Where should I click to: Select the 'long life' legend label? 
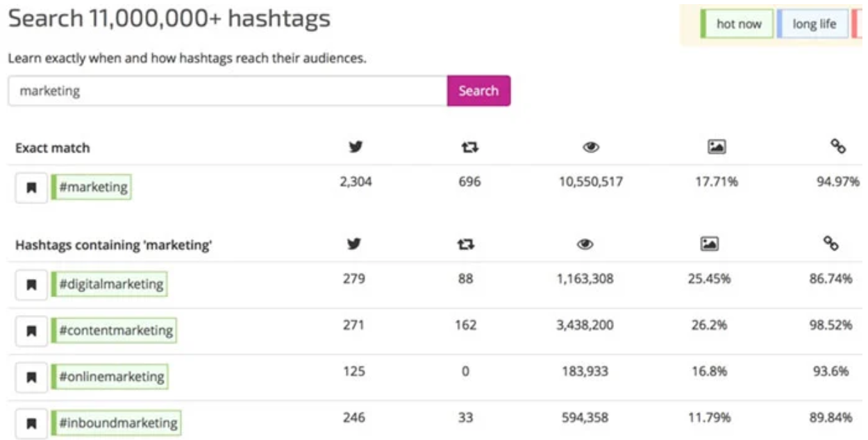813,23
